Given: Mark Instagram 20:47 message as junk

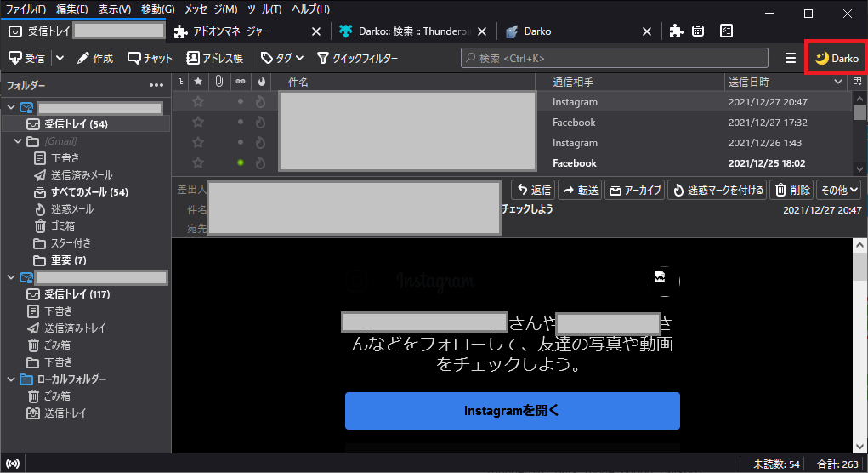Looking at the screenshot, I should click(x=261, y=102).
